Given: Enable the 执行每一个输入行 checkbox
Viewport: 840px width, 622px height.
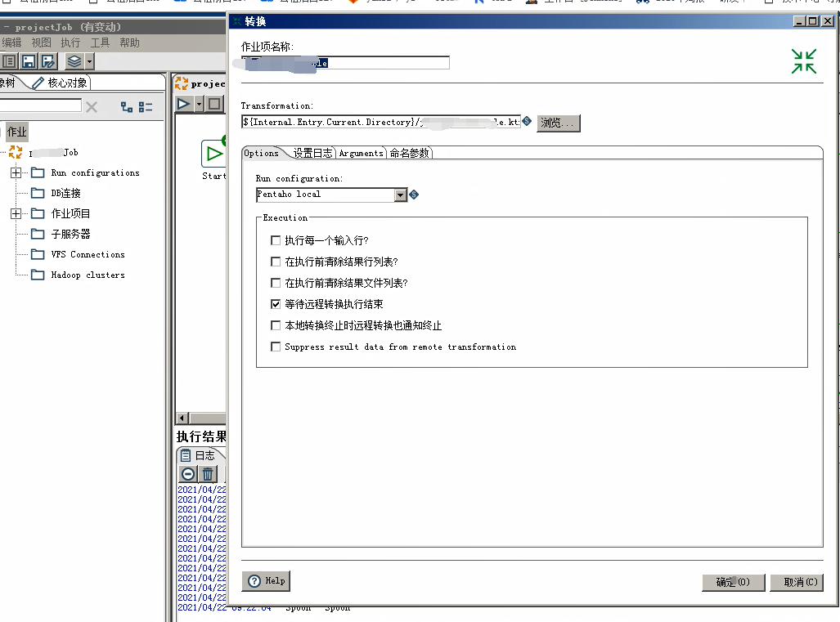Looking at the screenshot, I should (x=276, y=240).
